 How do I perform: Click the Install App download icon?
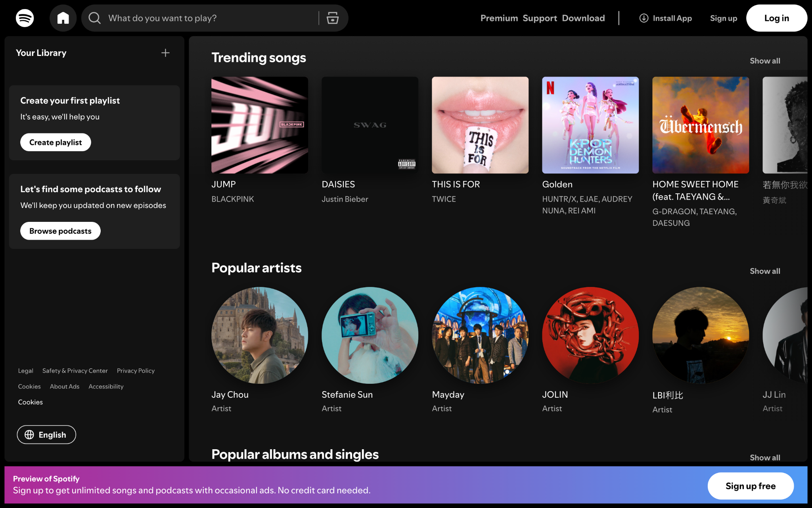[x=644, y=18]
